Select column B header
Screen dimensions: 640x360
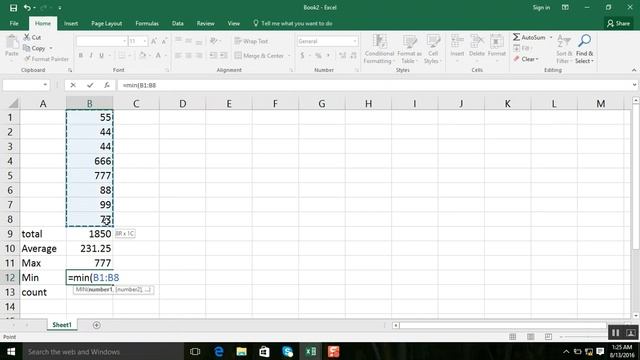[89, 104]
